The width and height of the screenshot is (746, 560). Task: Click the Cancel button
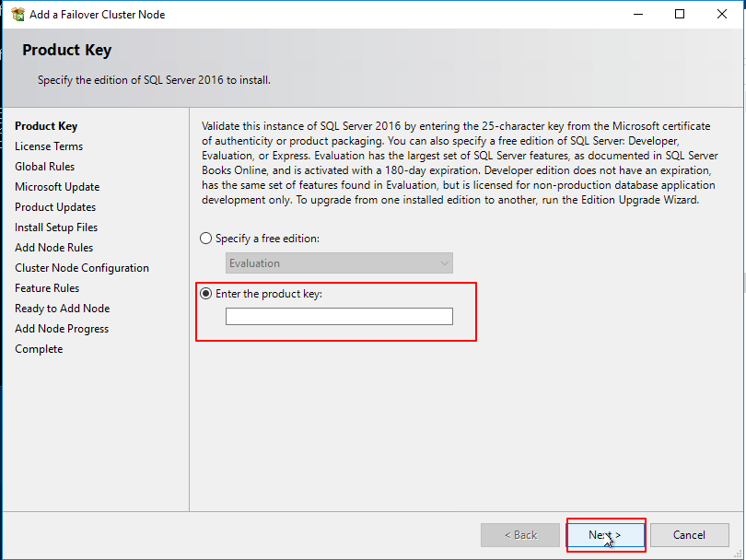[690, 535]
